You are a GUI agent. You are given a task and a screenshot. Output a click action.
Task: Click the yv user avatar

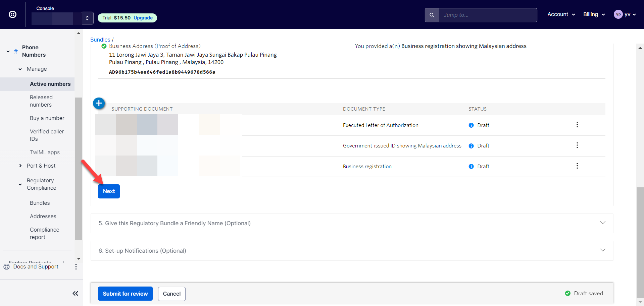coord(618,14)
